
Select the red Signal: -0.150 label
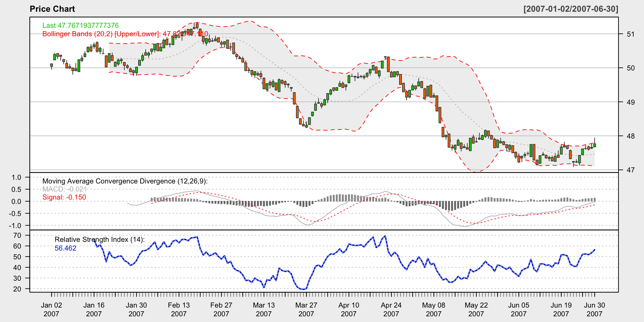64,197
